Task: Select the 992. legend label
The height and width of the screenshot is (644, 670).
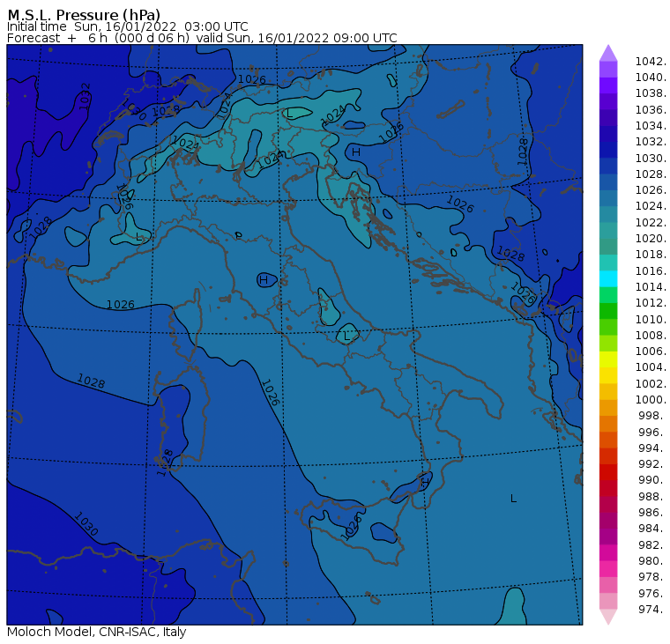Action: coord(652,463)
